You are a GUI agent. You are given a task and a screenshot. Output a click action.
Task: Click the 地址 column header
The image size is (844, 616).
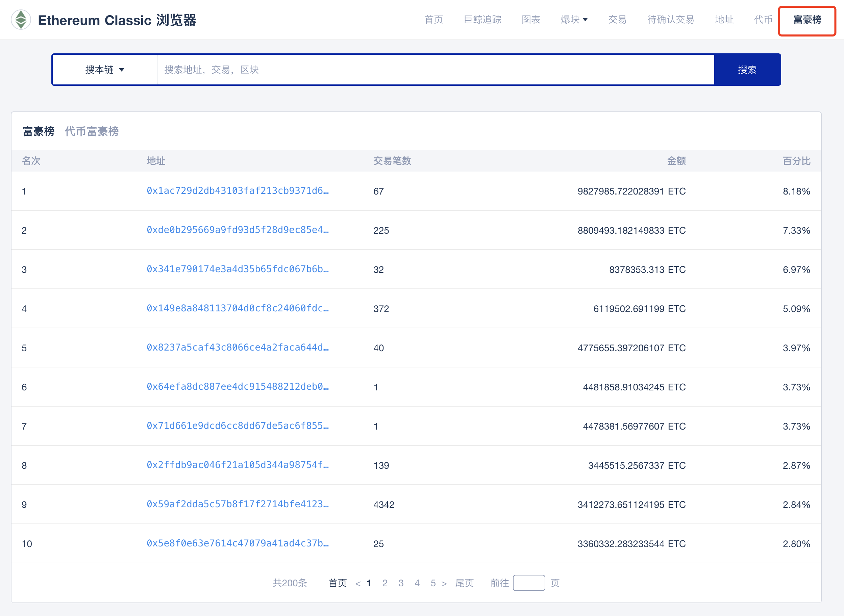(x=156, y=161)
